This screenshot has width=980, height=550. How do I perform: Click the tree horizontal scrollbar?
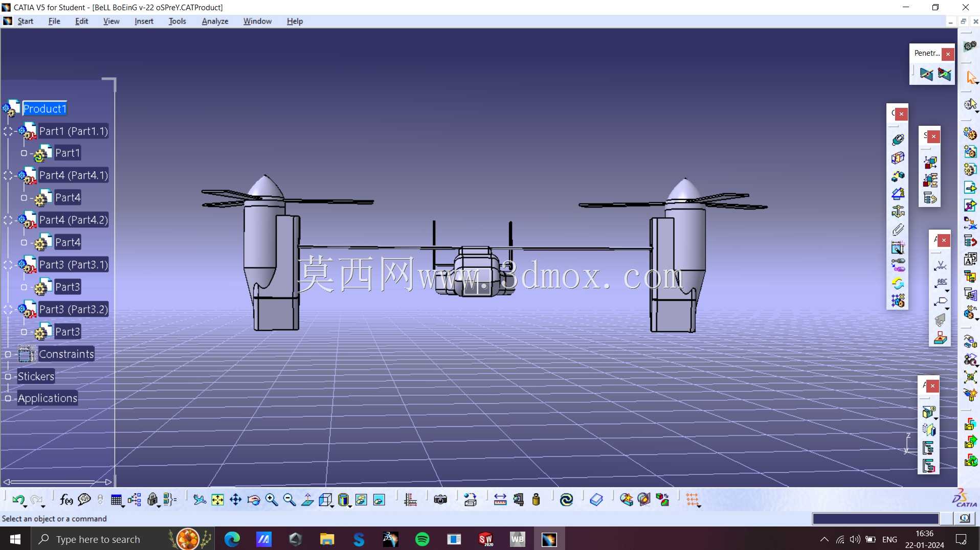[57, 482]
